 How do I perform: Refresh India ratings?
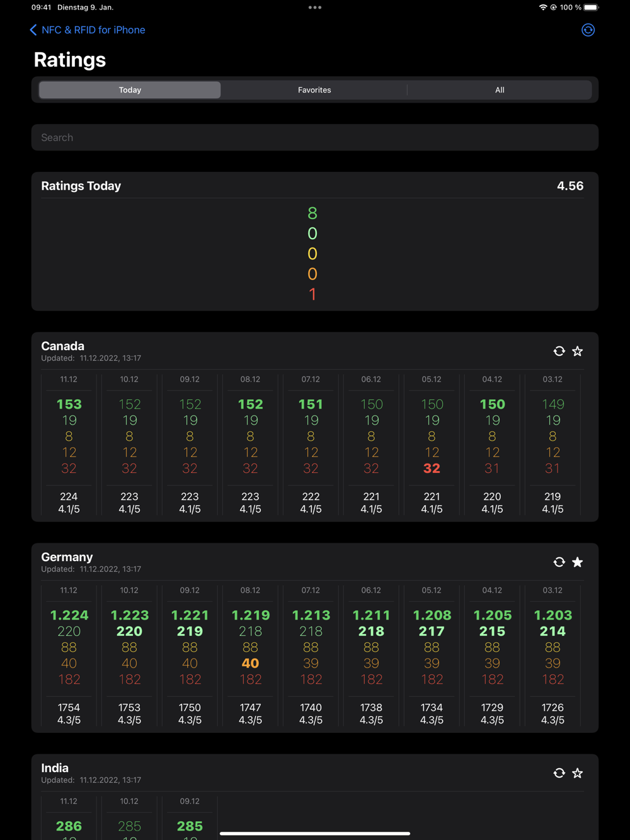pos(559,773)
